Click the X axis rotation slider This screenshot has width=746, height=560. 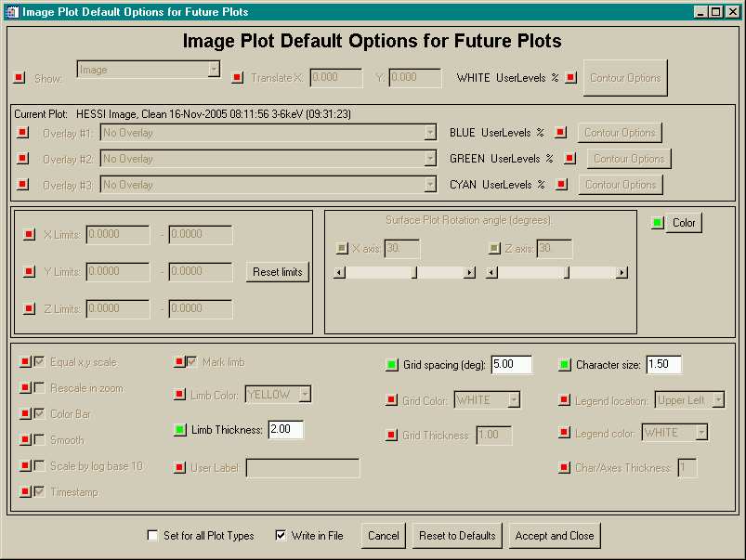[x=404, y=272]
